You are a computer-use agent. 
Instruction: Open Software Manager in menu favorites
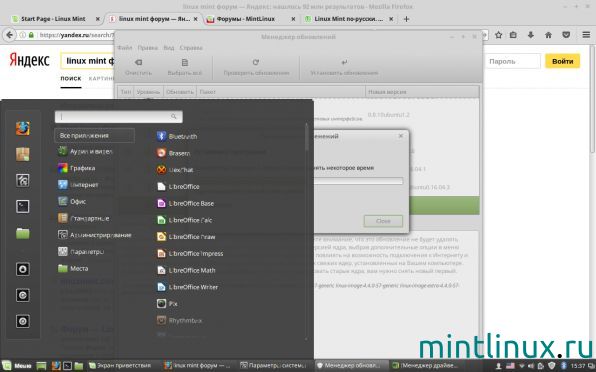[22, 154]
